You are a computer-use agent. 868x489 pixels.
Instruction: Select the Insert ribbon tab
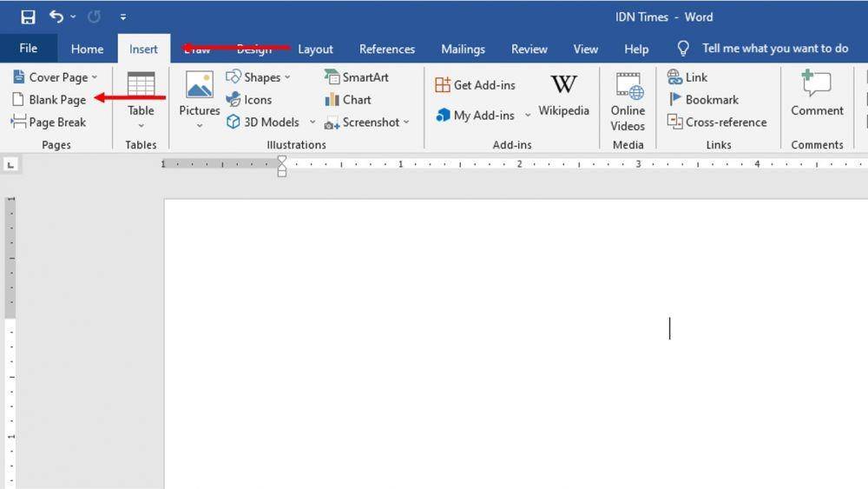coord(143,49)
